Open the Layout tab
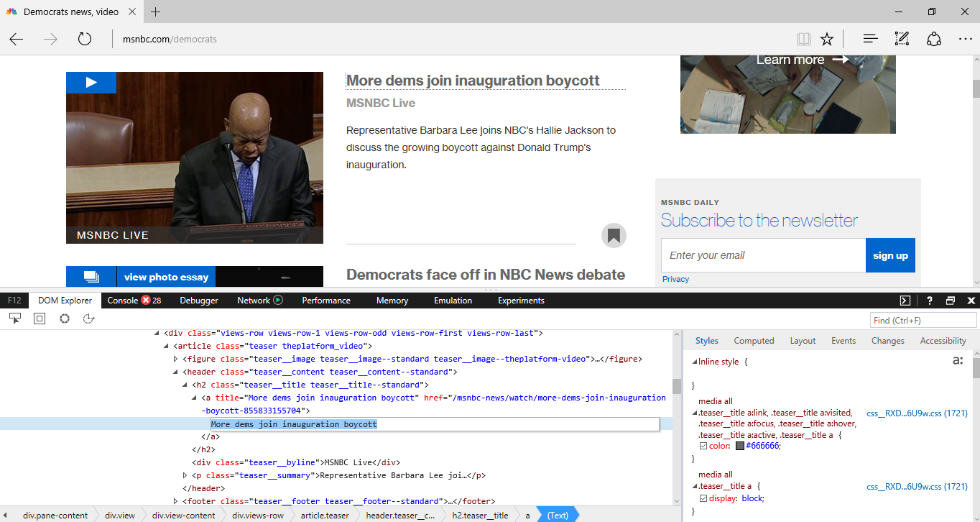The image size is (980, 522). [803, 341]
